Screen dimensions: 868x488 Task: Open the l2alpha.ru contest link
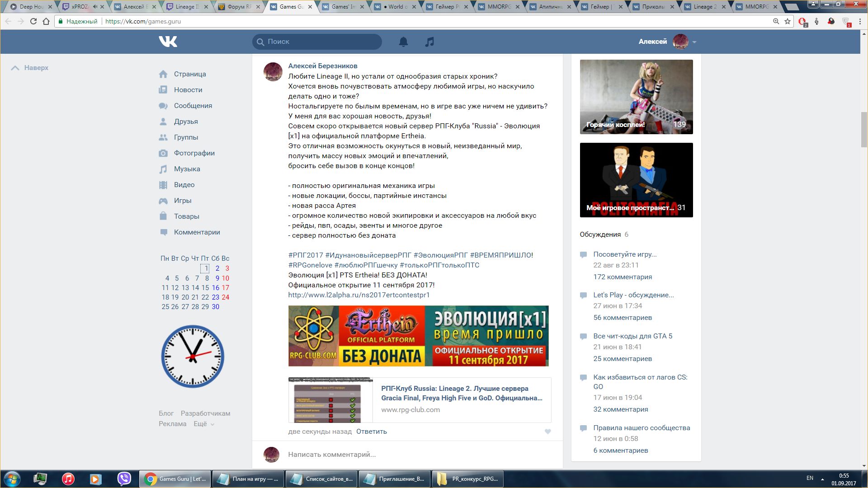pos(359,295)
